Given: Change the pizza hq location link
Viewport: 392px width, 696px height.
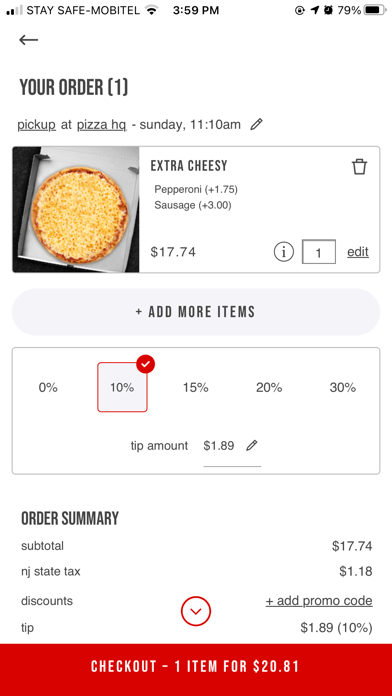Looking at the screenshot, I should 102,125.
